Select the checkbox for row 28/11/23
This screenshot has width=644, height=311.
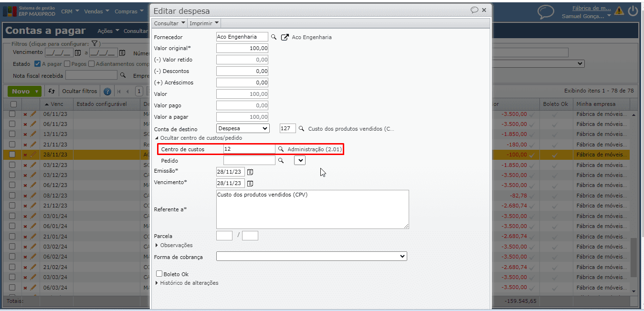tap(12, 155)
